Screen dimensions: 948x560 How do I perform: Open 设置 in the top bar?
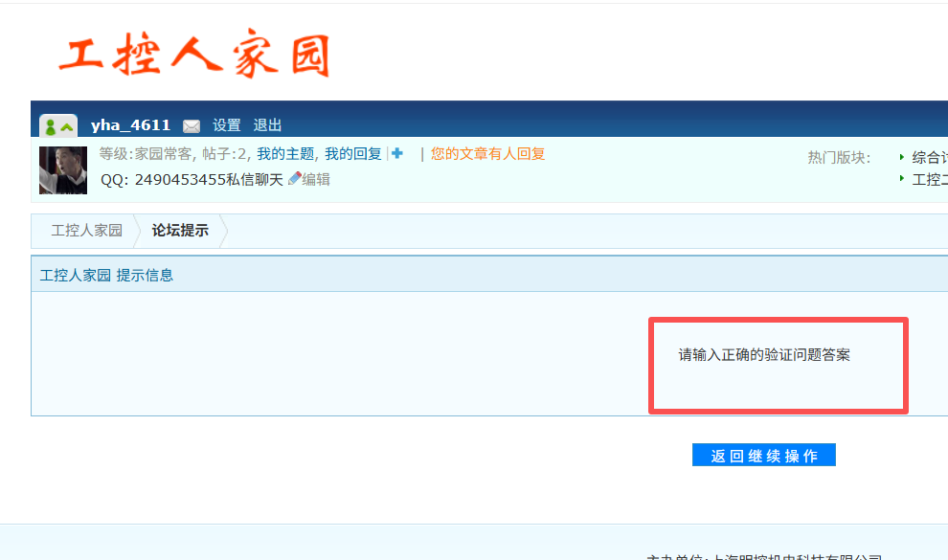227,125
